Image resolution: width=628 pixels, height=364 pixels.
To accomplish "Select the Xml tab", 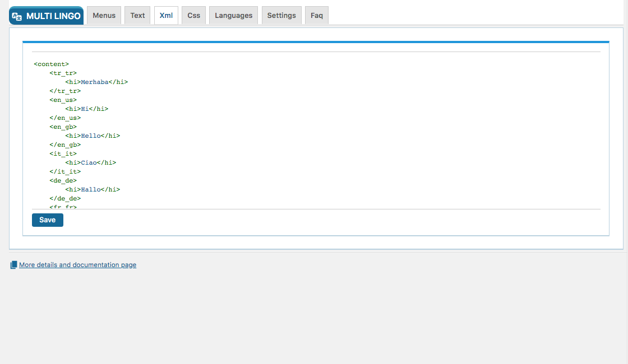I will (166, 15).
